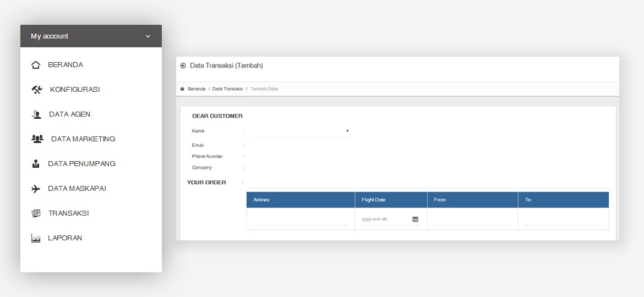Click the Phone Number label

[x=208, y=156]
